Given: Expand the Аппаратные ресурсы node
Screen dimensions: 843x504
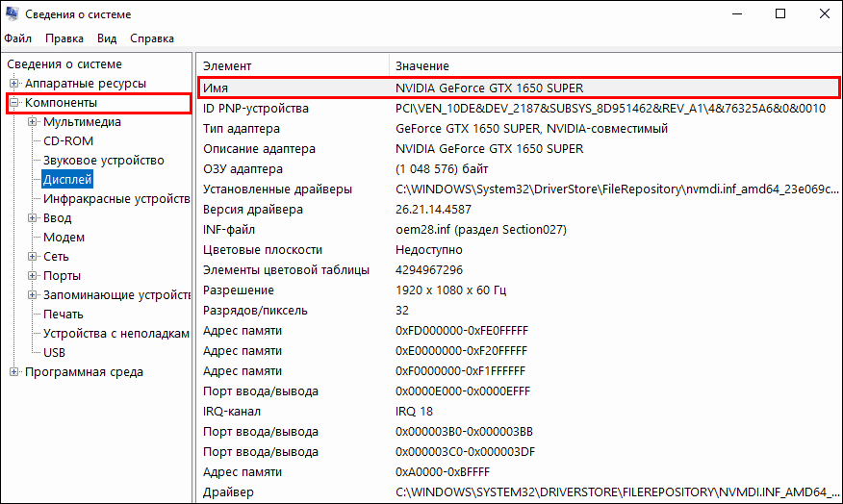Looking at the screenshot, I should 14,84.
